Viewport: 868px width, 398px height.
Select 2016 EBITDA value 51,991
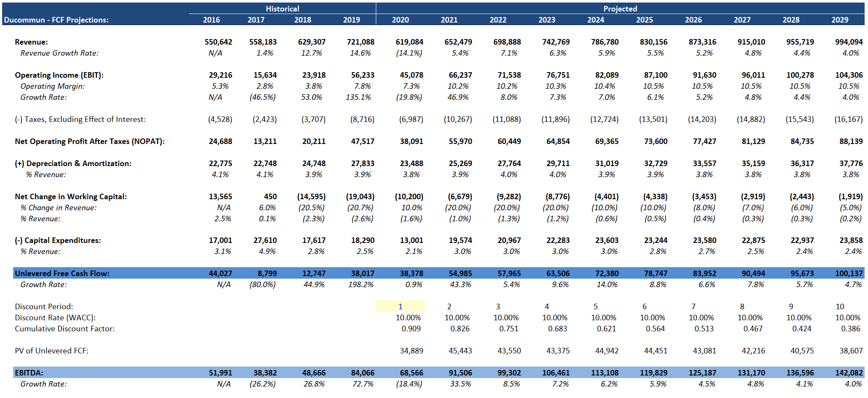coord(220,373)
